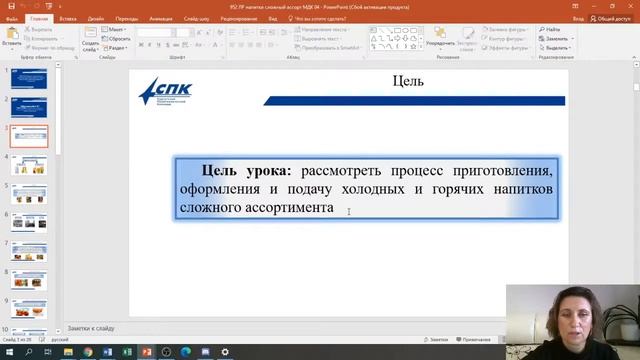Open font color (A) picker

click(x=216, y=45)
